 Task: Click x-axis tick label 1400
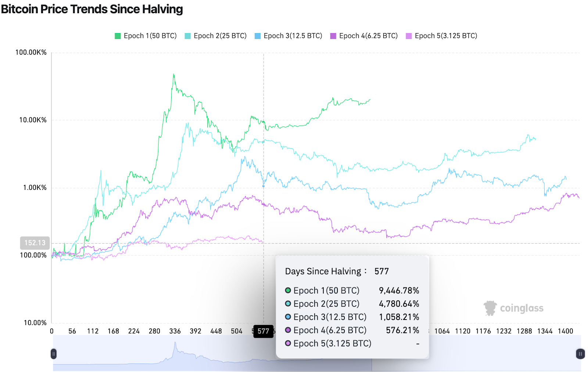click(566, 331)
